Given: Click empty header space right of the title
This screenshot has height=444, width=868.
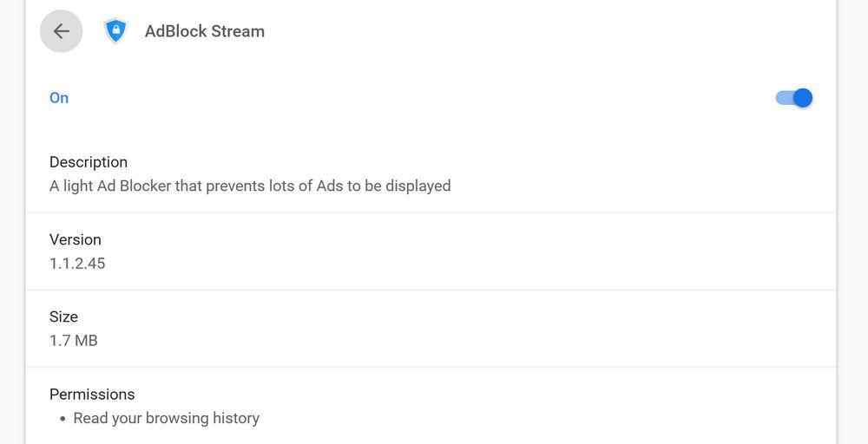Looking at the screenshot, I should [538, 31].
